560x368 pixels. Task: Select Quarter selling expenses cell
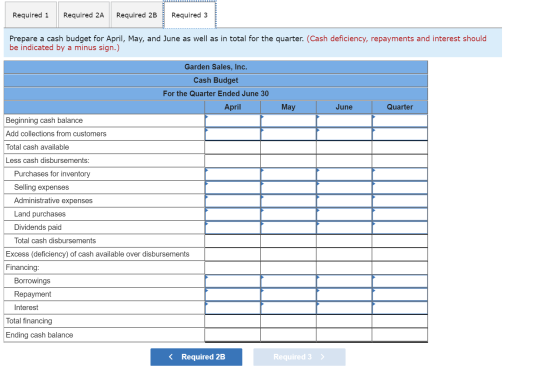[400, 188]
